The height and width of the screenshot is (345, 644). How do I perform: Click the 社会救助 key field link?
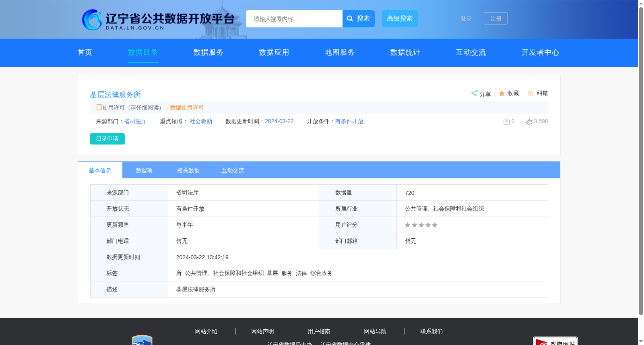[x=201, y=121]
